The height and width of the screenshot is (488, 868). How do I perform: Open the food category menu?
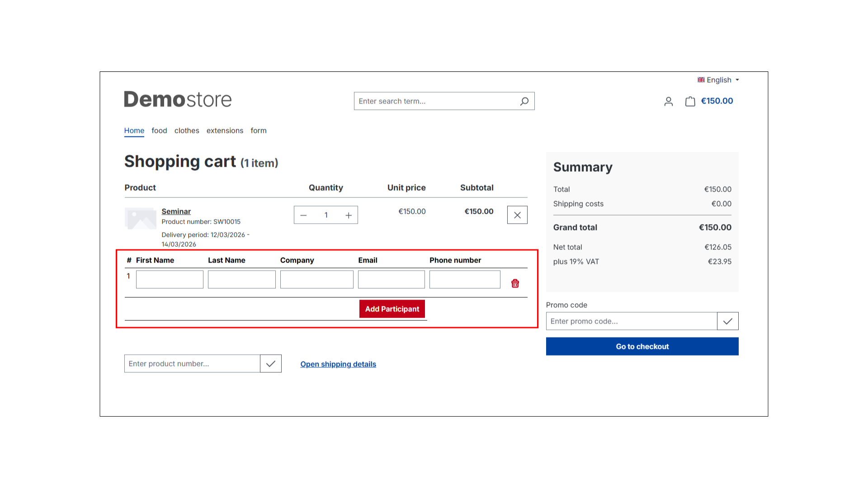tap(159, 131)
